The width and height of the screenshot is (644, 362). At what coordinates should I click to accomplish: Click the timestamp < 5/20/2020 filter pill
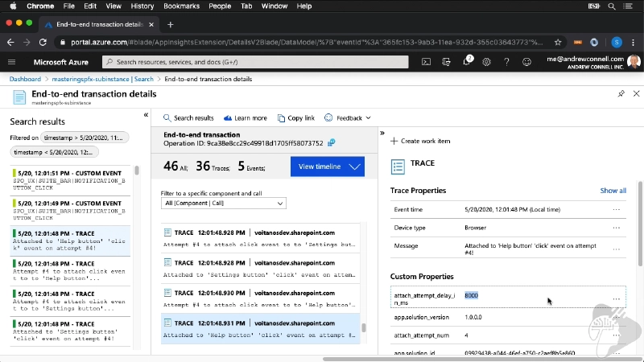point(54,152)
